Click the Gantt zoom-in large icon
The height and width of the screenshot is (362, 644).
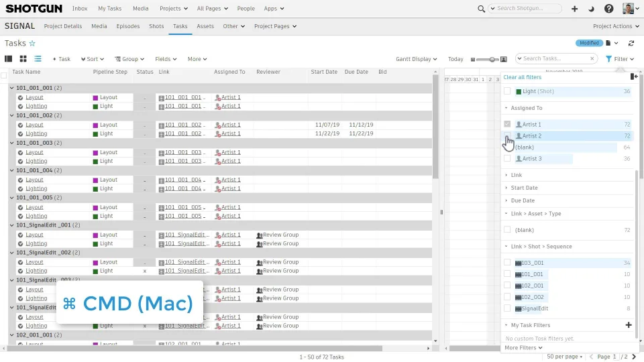click(x=504, y=59)
